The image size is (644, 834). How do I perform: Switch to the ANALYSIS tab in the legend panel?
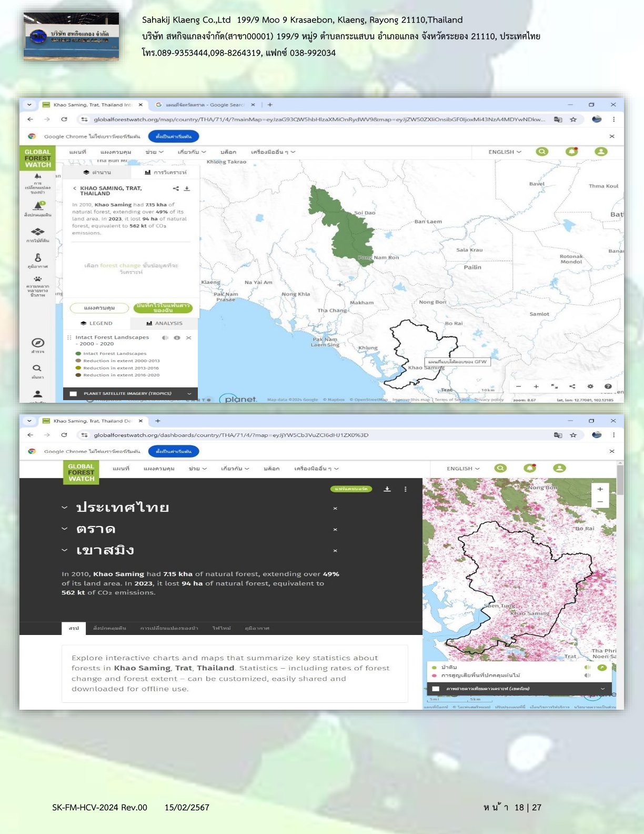point(164,323)
